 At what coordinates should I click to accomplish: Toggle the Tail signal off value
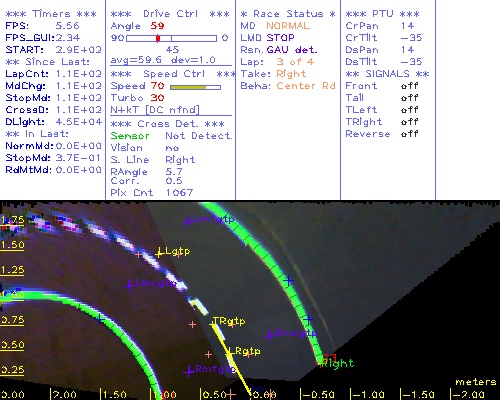(409, 98)
